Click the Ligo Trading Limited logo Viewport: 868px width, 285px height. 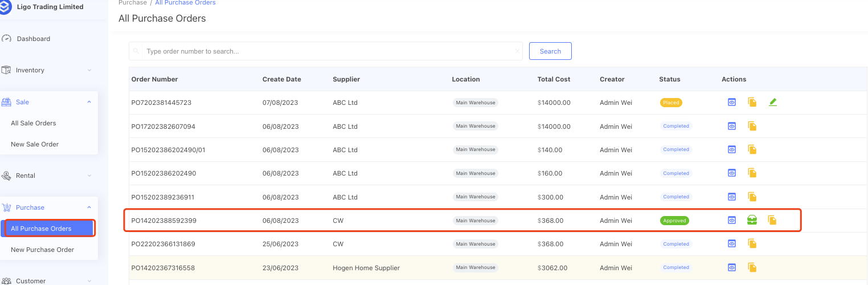coord(5,7)
